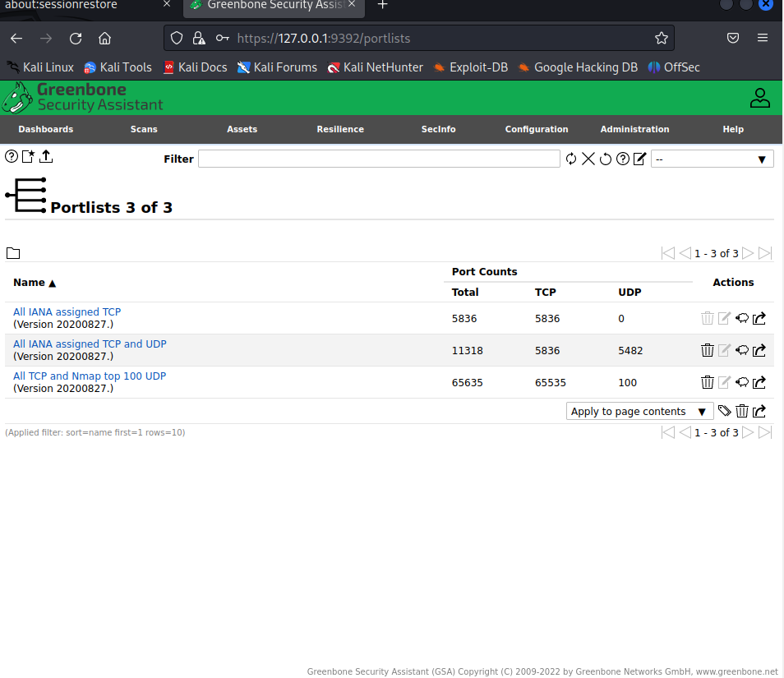Image resolution: width=784 pixels, height=678 pixels.
Task: Click the Import Portlist upload icon
Action: pos(46,156)
